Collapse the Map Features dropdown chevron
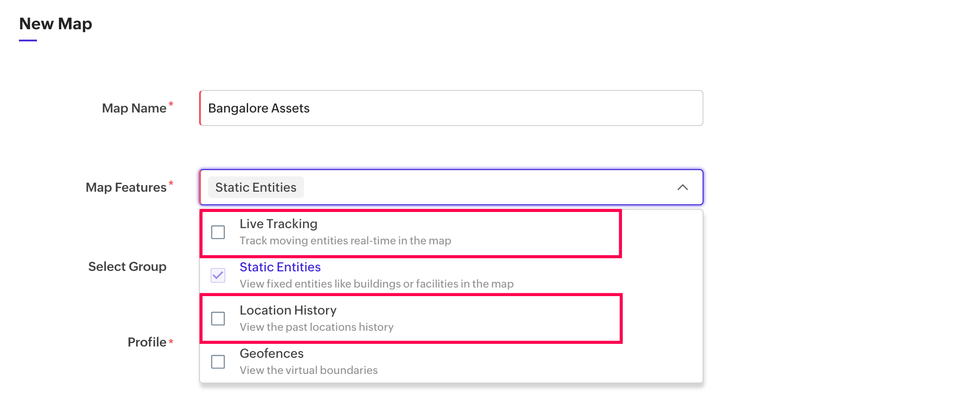 tap(682, 187)
